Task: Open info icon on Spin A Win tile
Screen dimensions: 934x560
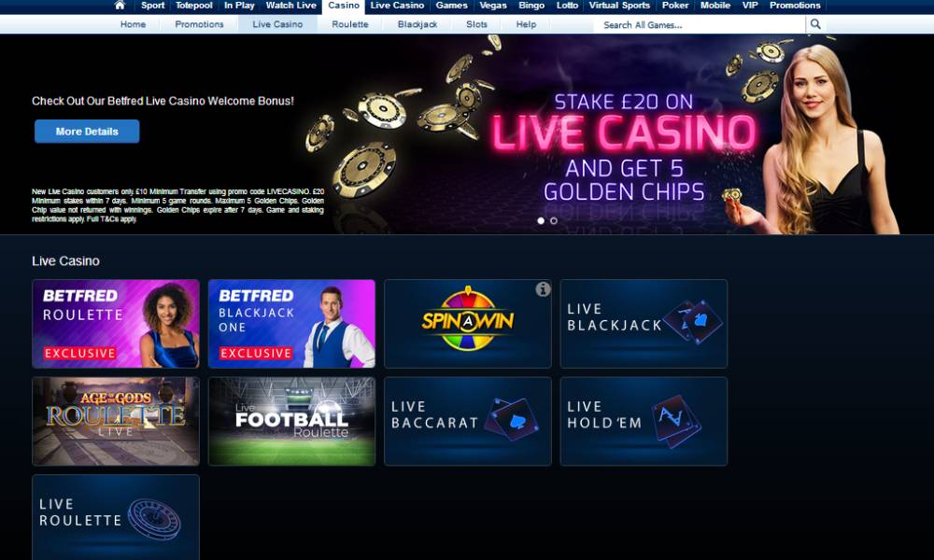Action: [543, 289]
